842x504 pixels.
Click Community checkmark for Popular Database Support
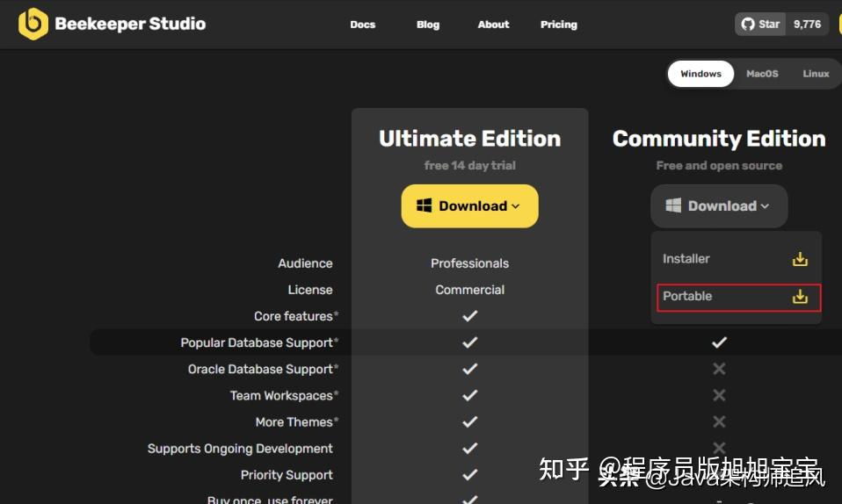tap(719, 342)
